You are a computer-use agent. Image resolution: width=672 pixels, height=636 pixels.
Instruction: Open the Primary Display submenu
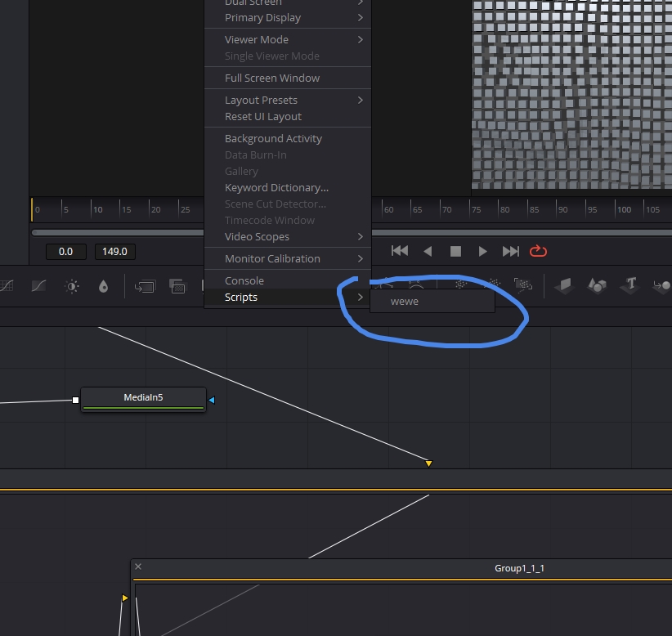click(288, 17)
